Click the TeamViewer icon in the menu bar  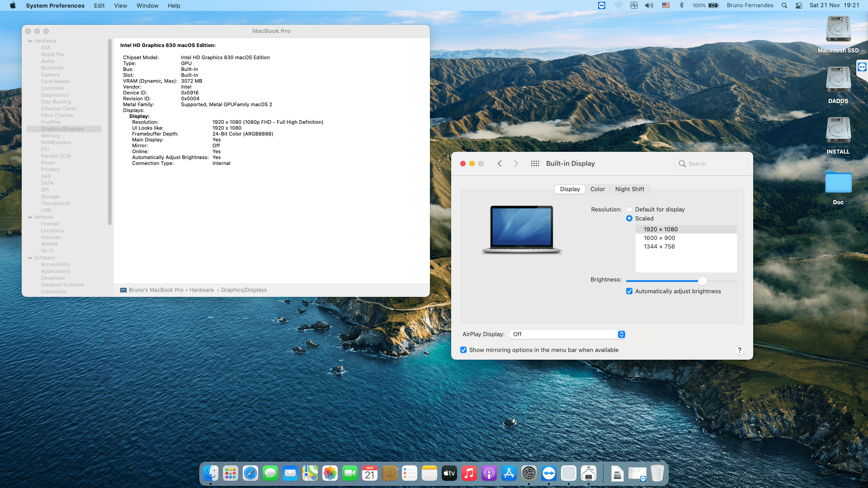601,5
